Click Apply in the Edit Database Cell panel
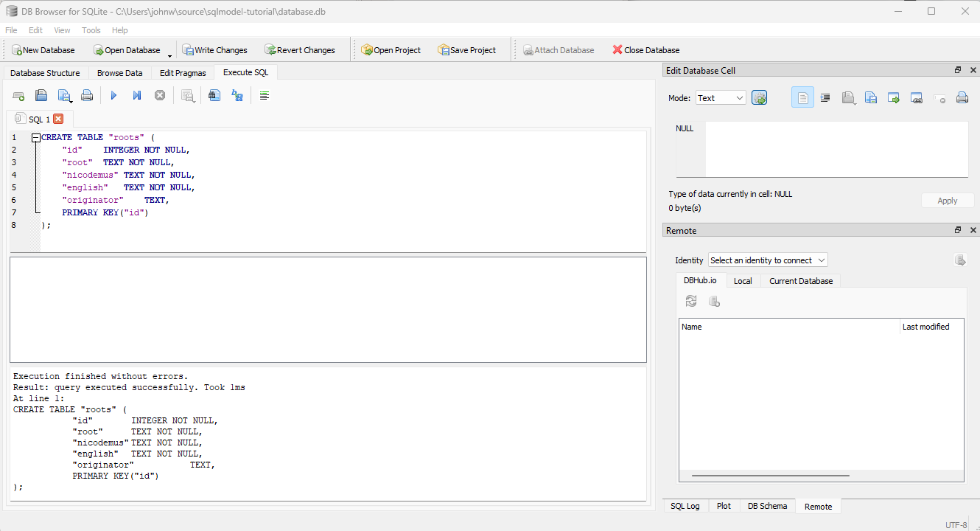 [x=948, y=200]
